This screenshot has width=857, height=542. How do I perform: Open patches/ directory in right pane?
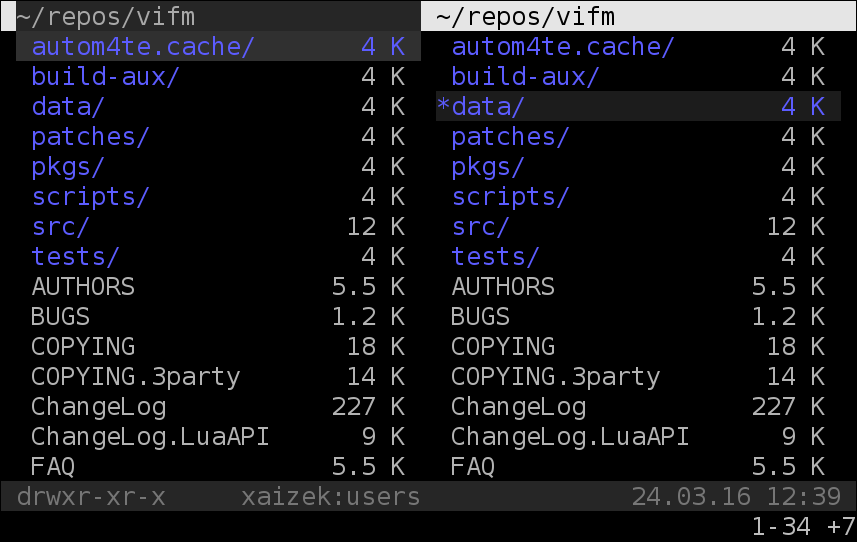(638, 136)
